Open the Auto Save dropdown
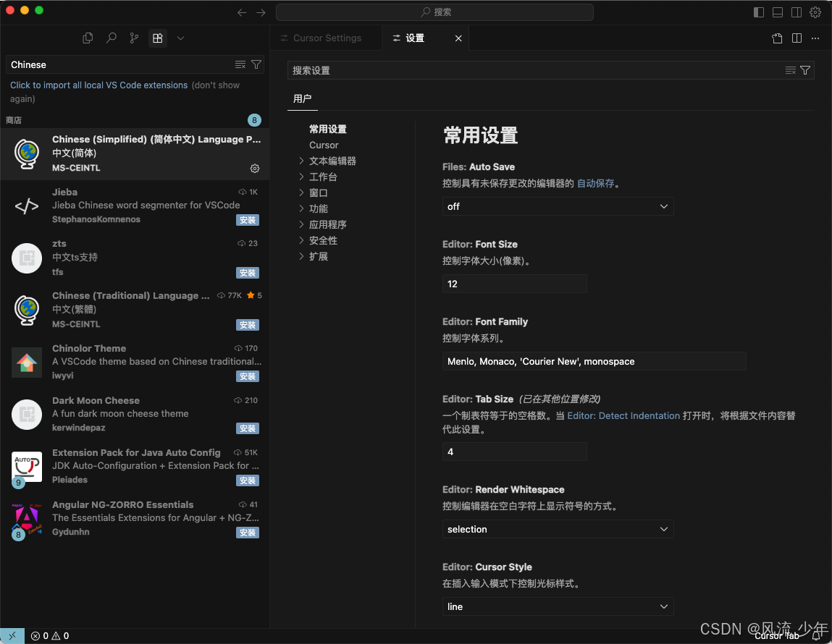Image resolution: width=832 pixels, height=644 pixels. click(558, 206)
